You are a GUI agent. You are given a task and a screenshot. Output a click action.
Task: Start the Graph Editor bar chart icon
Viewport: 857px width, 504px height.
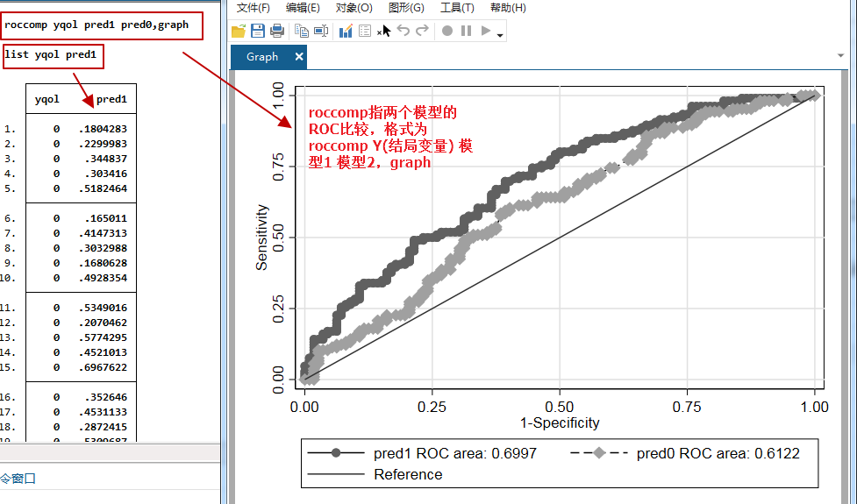point(346,32)
